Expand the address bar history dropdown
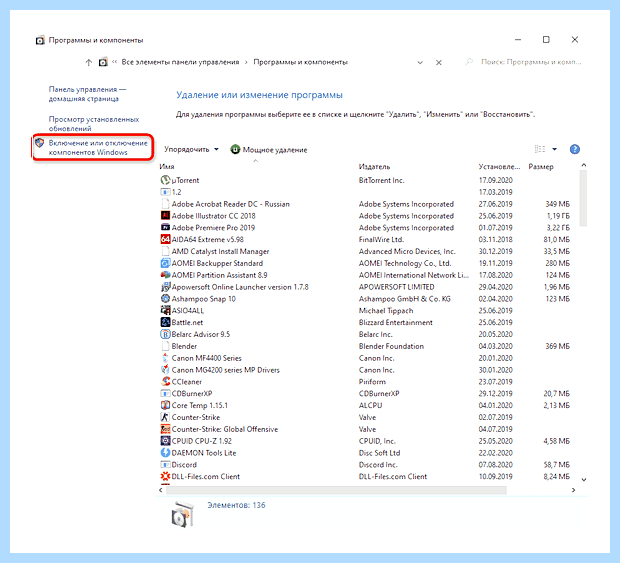Screen dimensions: 620x563 pos(420,62)
